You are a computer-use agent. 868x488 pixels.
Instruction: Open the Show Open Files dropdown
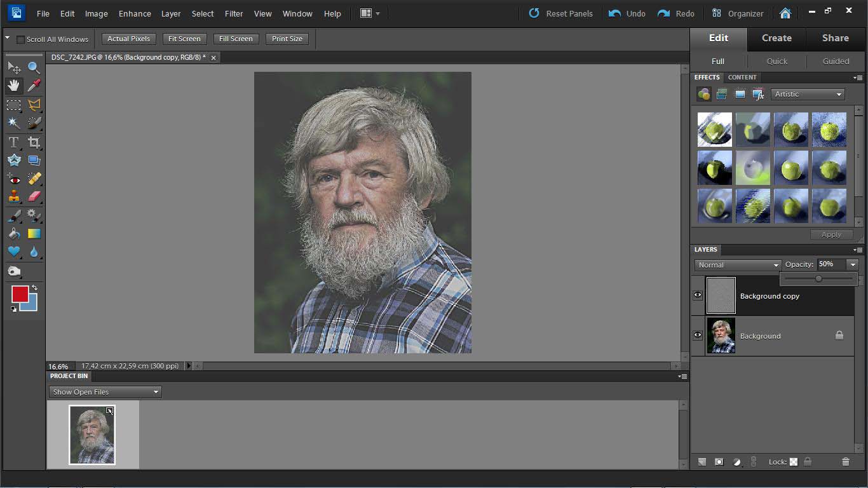[105, 392]
